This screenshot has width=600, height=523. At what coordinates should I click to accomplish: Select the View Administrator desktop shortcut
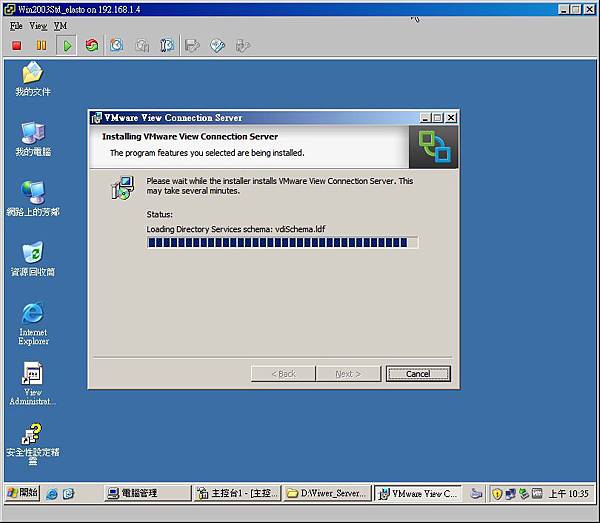coord(33,384)
